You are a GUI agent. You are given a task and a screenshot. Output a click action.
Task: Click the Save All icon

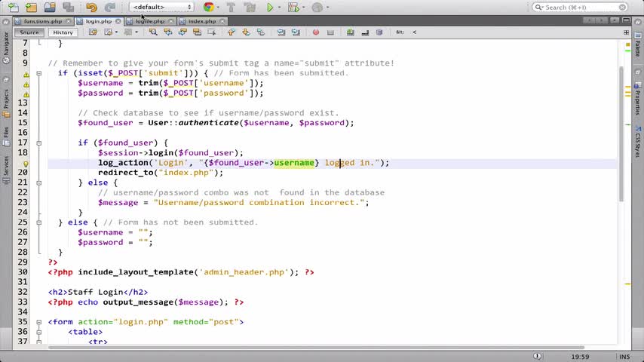tap(68, 7)
